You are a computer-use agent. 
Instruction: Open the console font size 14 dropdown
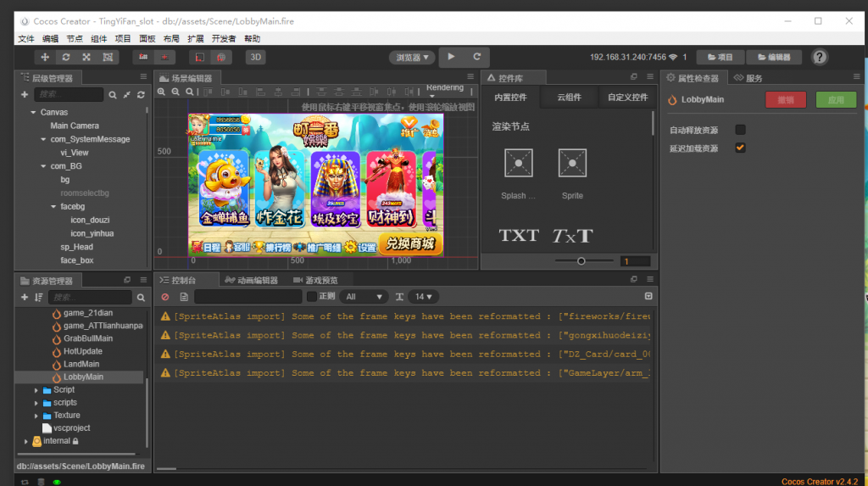tap(423, 297)
